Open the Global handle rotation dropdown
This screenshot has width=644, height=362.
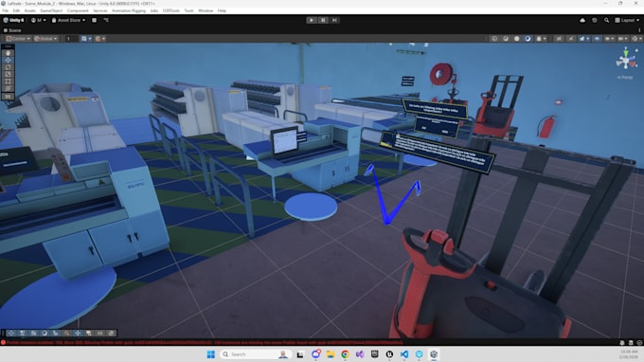pyautogui.click(x=45, y=39)
